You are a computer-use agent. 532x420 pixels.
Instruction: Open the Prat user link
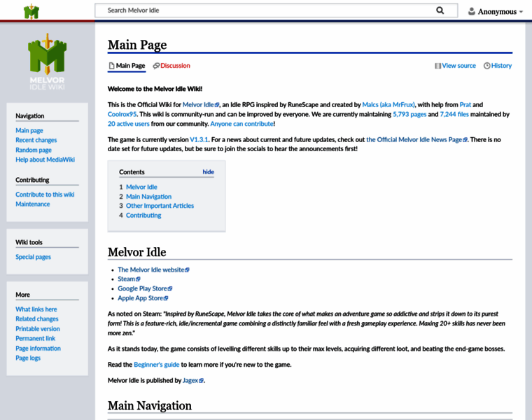465,104
